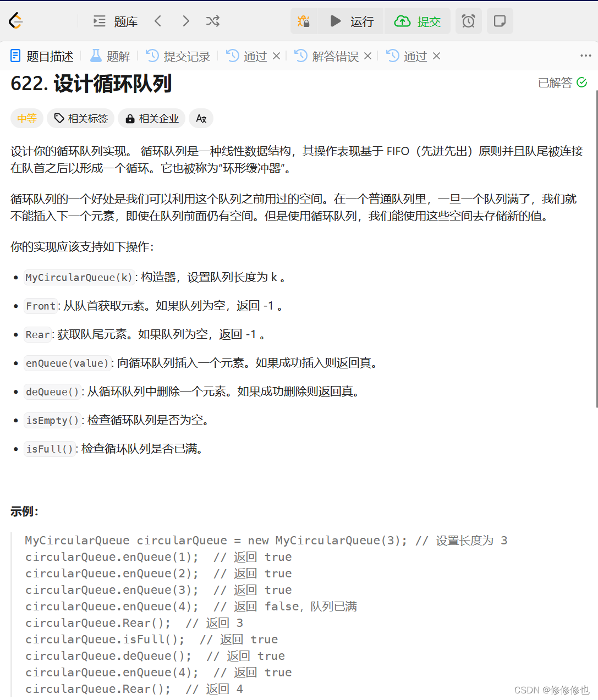
Task: Click the Rear code label
Action: 38,334
